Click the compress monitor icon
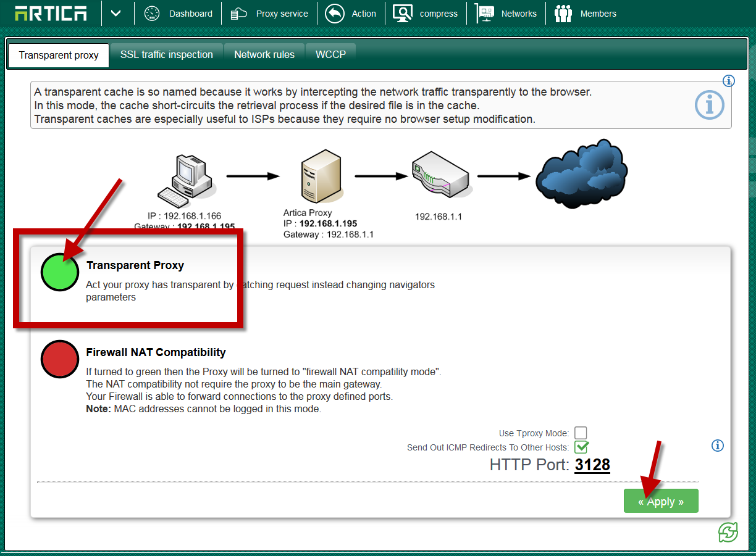756x556 pixels. click(x=403, y=13)
